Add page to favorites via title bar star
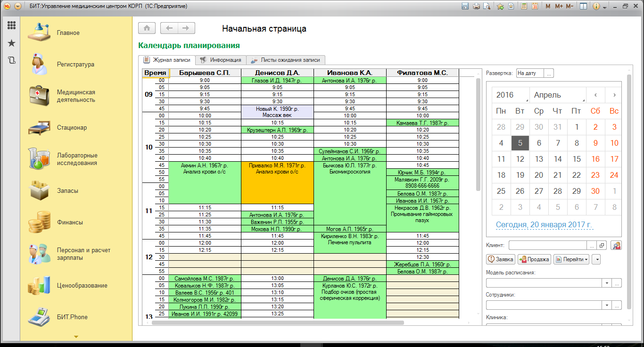 pyautogui.click(x=500, y=6)
